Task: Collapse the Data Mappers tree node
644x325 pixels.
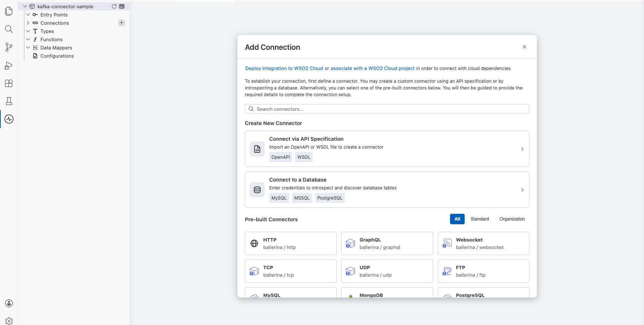Action: coord(28,48)
